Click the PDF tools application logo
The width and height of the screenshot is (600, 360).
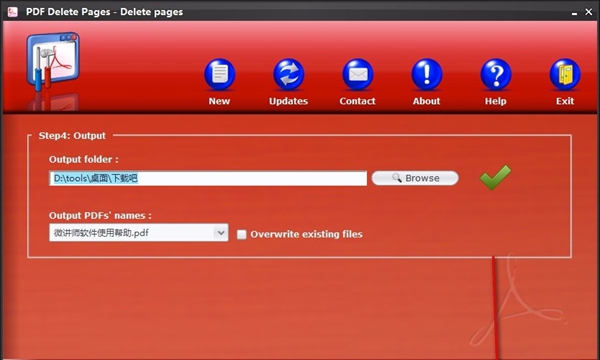pyautogui.click(x=53, y=62)
